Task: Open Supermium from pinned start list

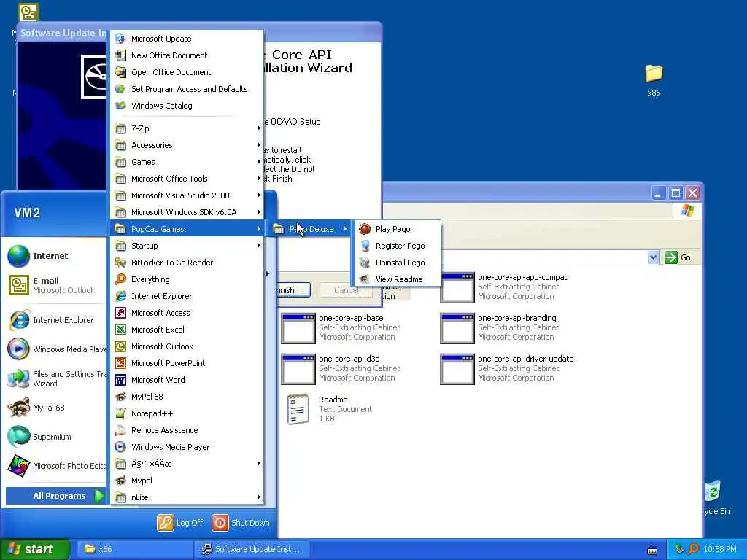Action: [55, 437]
